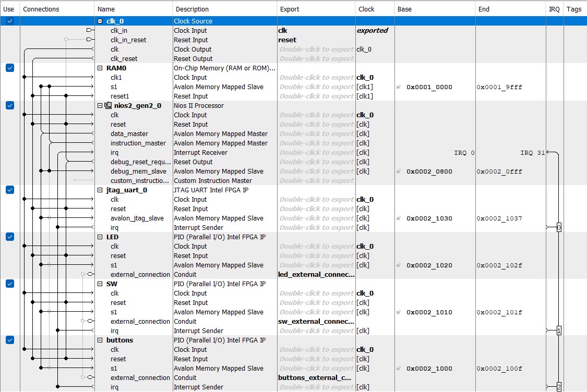The height and width of the screenshot is (392, 587).
Task: Uncheck the jtag_uart_0 Use checkbox
Action: pos(10,190)
